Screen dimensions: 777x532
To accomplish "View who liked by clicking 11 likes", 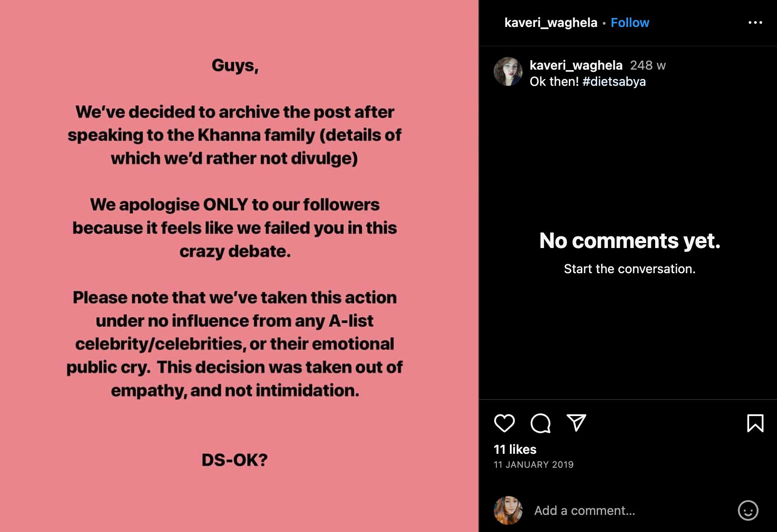I will point(514,449).
